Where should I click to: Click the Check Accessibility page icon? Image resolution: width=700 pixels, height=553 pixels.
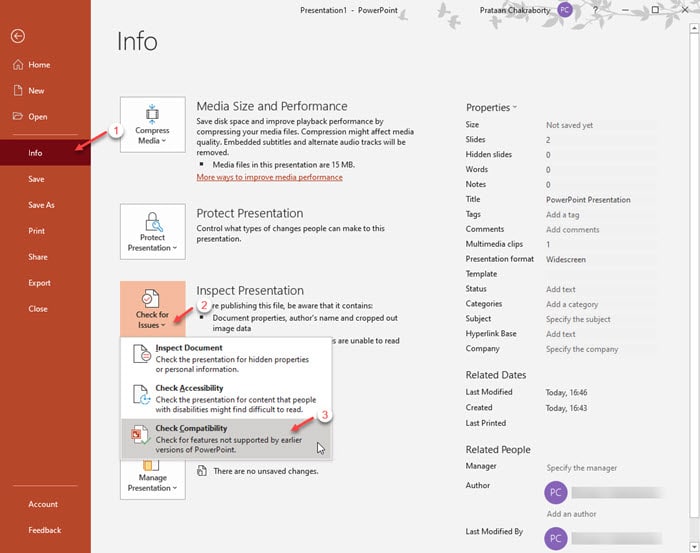[142, 394]
